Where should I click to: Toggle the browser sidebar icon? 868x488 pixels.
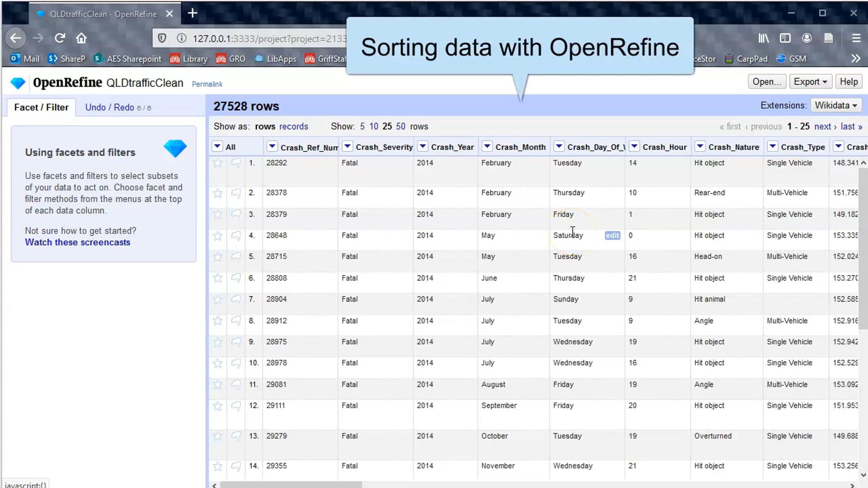(785, 38)
